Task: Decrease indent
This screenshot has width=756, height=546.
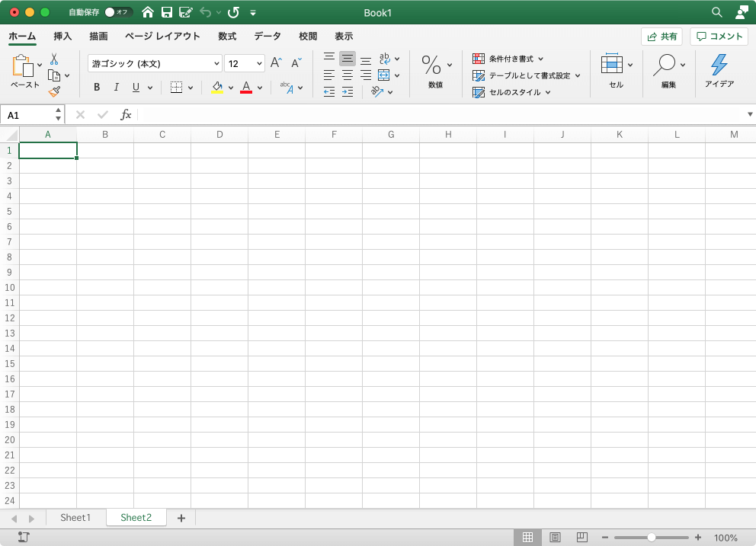Action: coord(329,92)
